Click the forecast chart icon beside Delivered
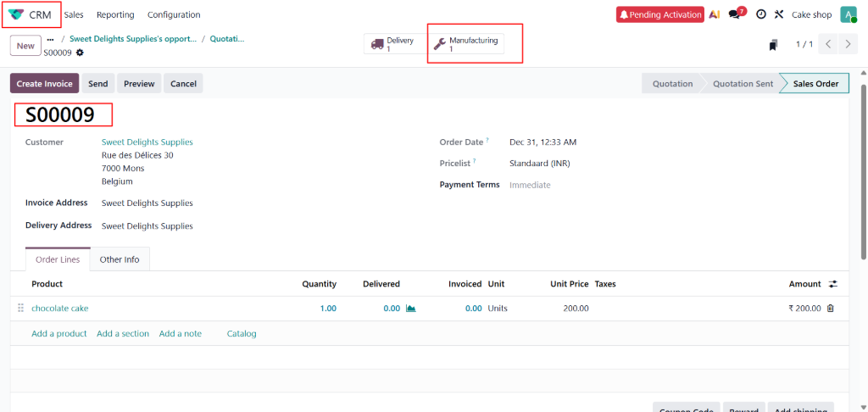Screen dimensions: 868x412 [x=411, y=309]
